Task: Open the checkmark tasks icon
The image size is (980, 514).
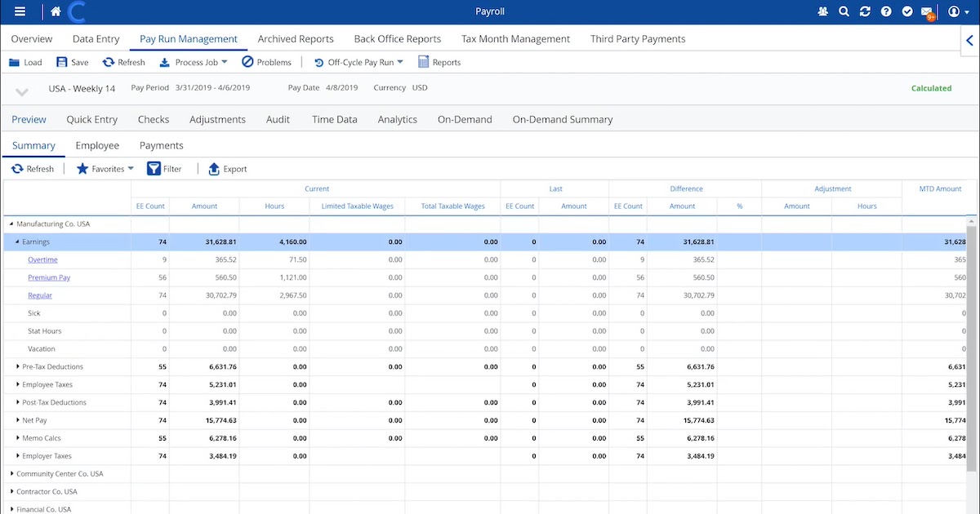Action: coord(907,11)
